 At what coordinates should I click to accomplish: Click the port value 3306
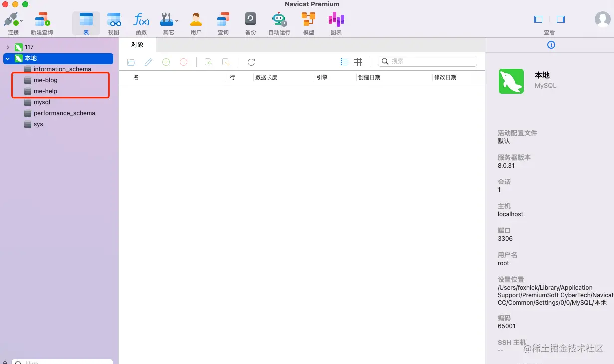tap(505, 239)
